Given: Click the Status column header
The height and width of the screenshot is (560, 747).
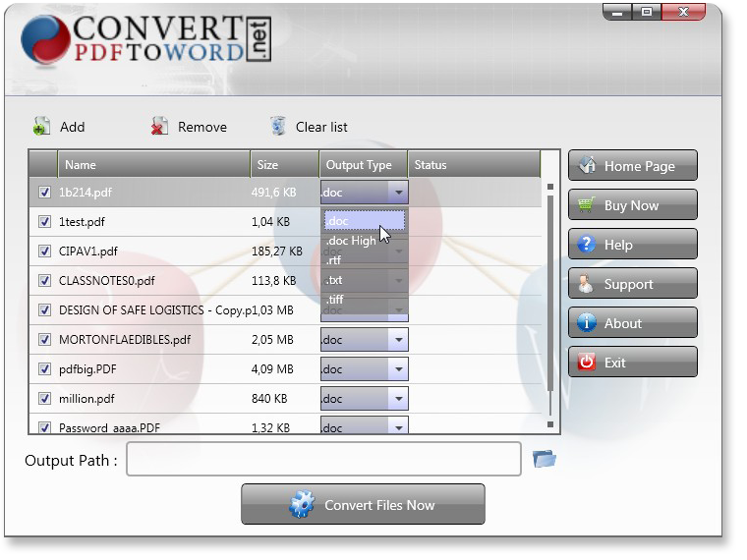Looking at the screenshot, I should click(x=474, y=165).
